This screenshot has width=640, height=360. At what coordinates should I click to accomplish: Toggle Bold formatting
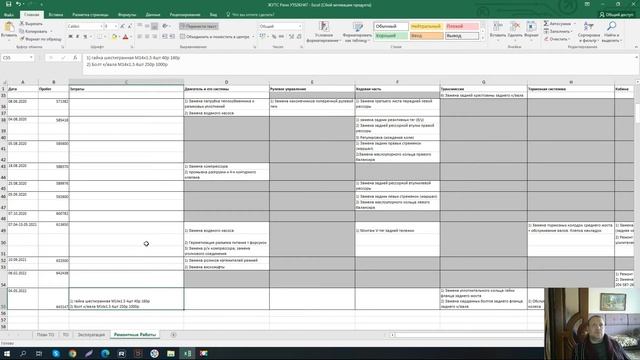pos(70,37)
